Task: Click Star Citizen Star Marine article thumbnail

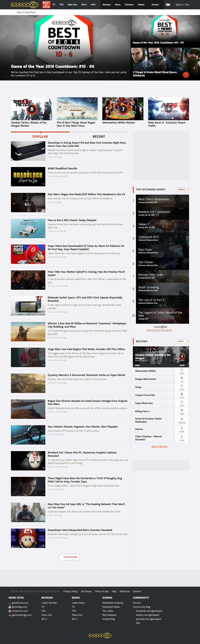Action: [x=28, y=435]
